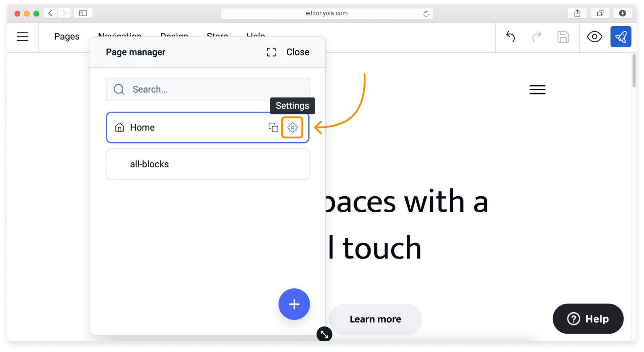This screenshot has width=644, height=352.
Task: Save the site using the disk icon
Action: 563,37
